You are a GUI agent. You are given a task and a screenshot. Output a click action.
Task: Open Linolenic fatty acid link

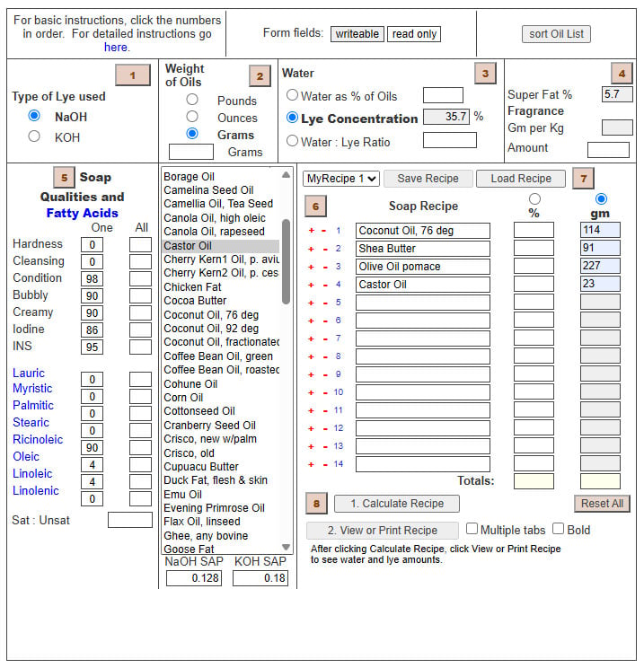click(x=36, y=491)
